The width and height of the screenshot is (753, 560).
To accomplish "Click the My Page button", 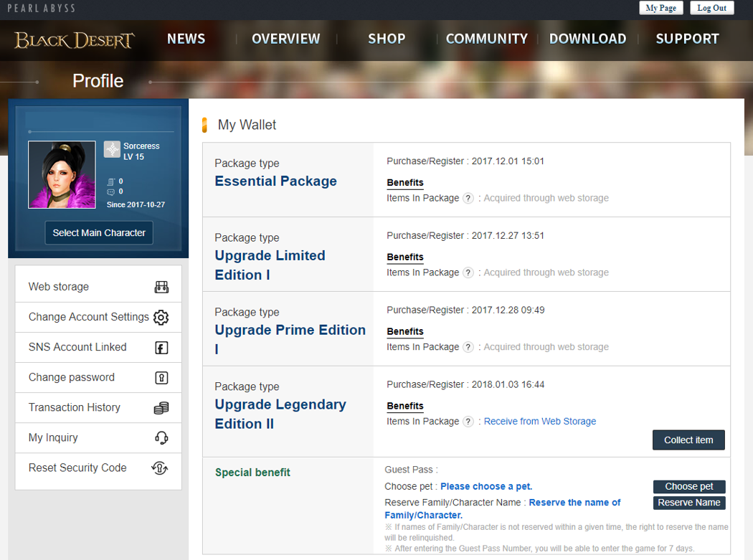I will click(660, 8).
